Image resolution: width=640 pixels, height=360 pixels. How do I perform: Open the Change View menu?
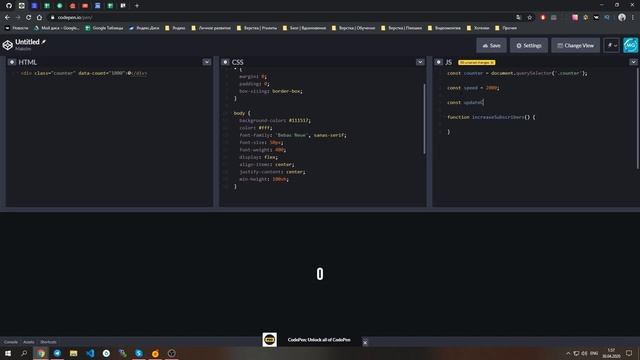coord(576,45)
